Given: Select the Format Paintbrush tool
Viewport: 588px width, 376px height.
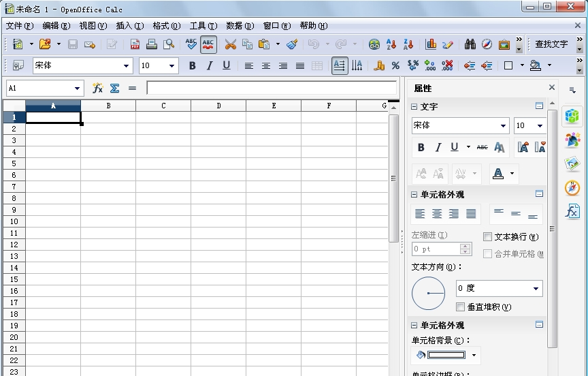Looking at the screenshot, I should click(x=292, y=44).
